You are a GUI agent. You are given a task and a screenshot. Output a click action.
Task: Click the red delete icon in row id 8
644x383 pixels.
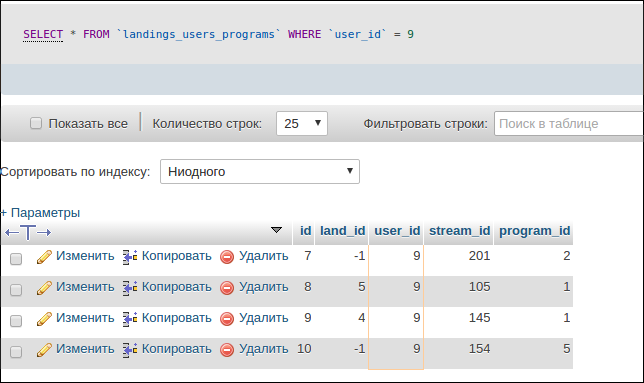click(x=227, y=288)
